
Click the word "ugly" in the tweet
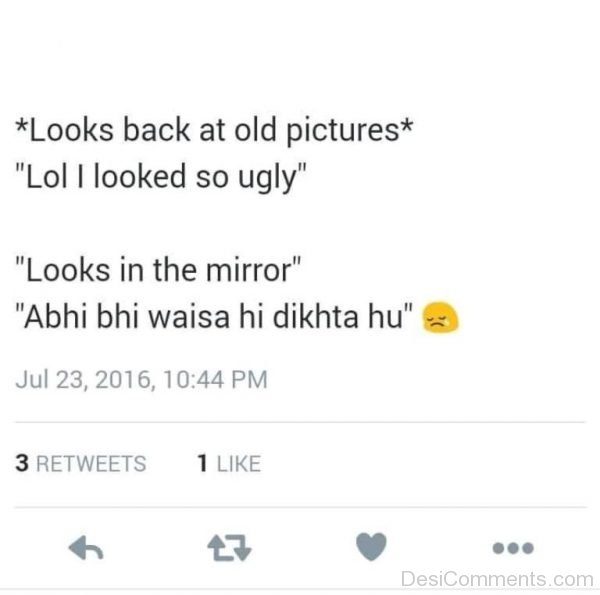point(267,179)
